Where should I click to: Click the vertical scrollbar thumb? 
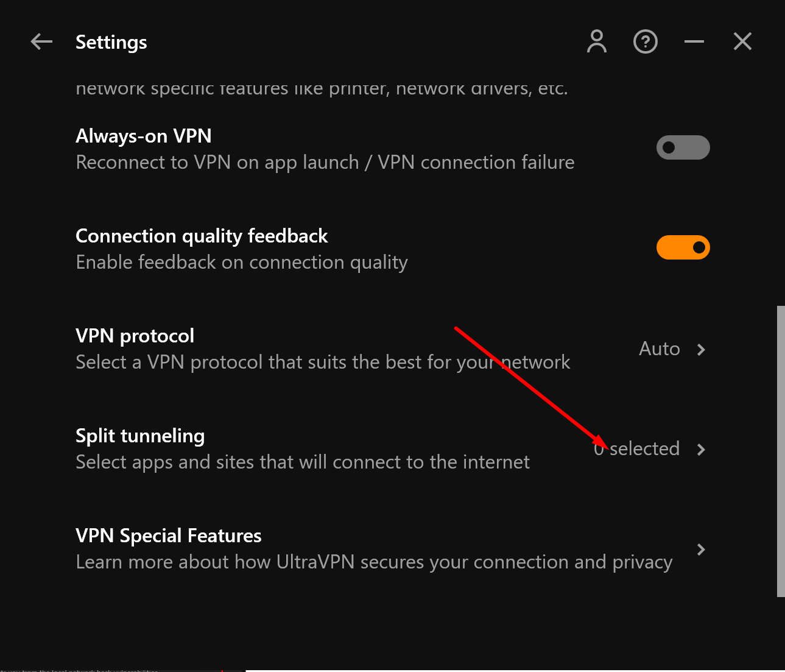(x=781, y=451)
